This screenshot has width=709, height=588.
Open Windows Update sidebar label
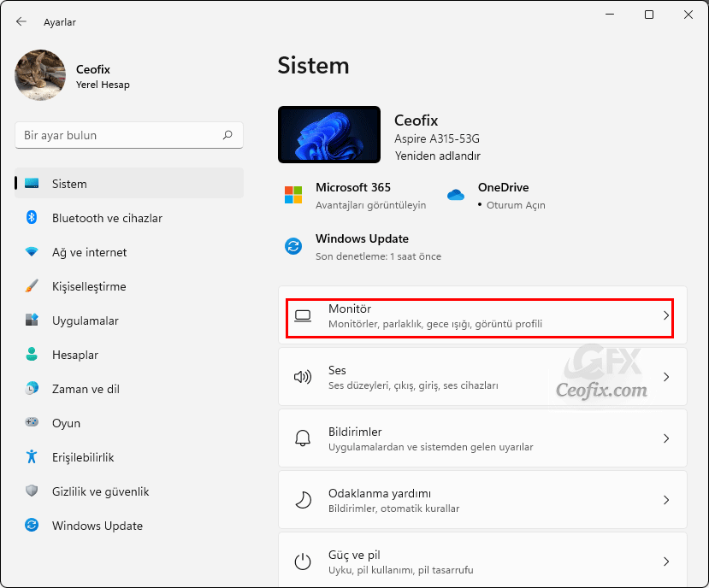pos(97,526)
